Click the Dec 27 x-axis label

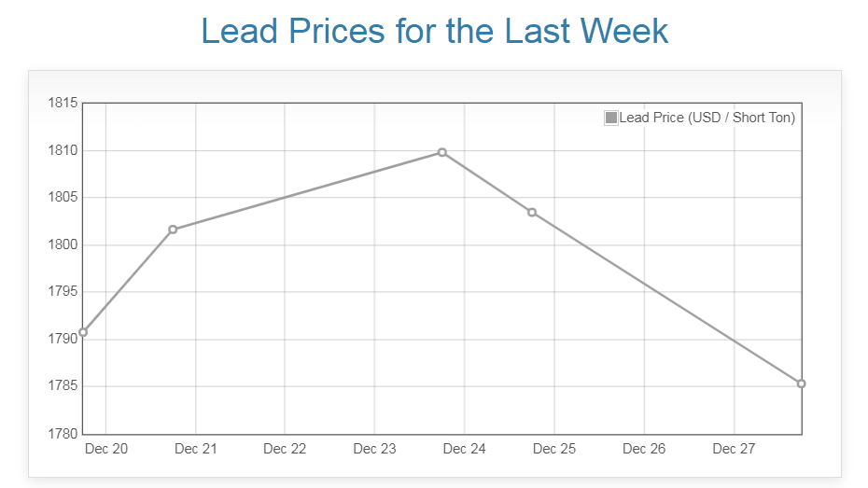click(734, 449)
